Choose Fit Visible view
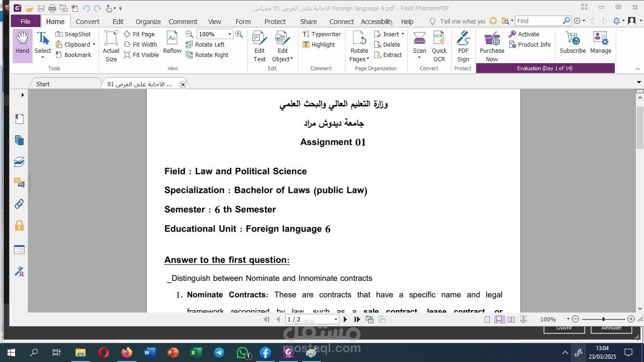 [141, 55]
